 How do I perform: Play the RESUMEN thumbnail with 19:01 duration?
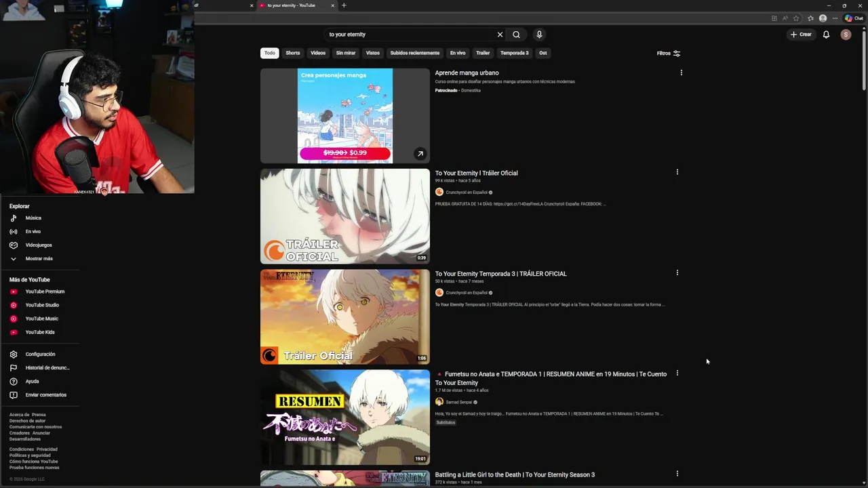click(x=345, y=417)
